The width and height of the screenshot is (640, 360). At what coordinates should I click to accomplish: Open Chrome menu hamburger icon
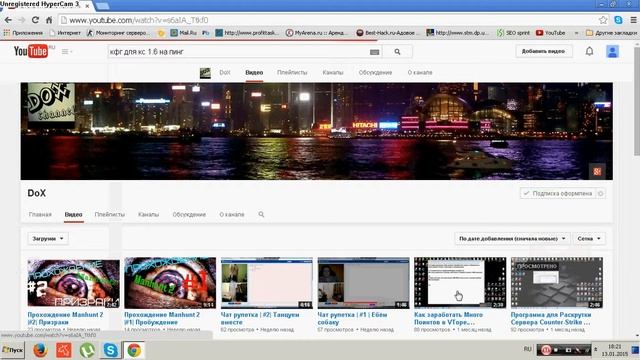(633, 20)
